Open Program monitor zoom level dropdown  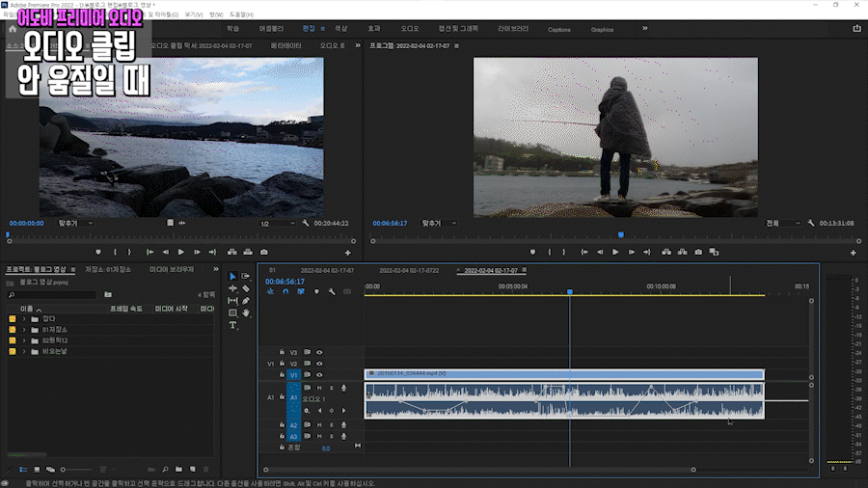[x=439, y=223]
